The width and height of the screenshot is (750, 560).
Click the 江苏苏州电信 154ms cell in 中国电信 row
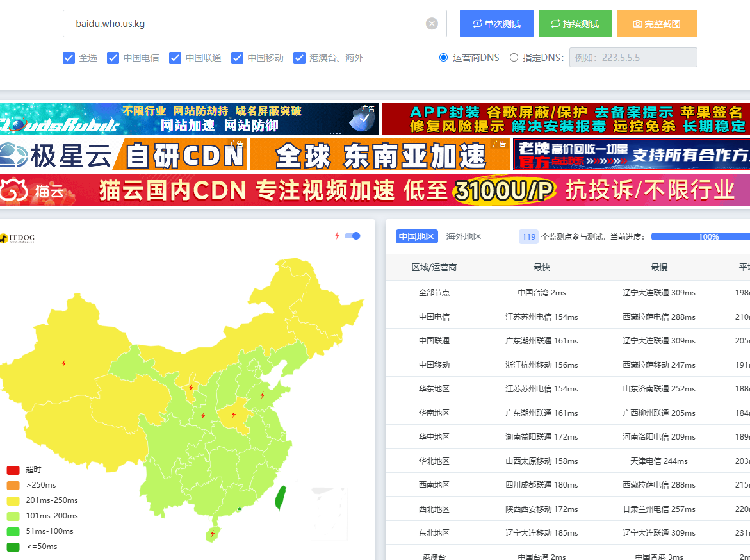(x=541, y=317)
